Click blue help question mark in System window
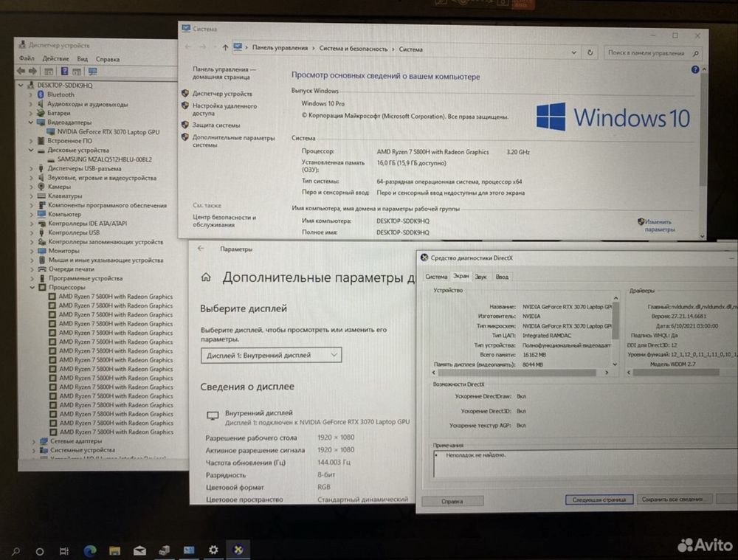This screenshot has width=738, height=560. click(x=694, y=69)
